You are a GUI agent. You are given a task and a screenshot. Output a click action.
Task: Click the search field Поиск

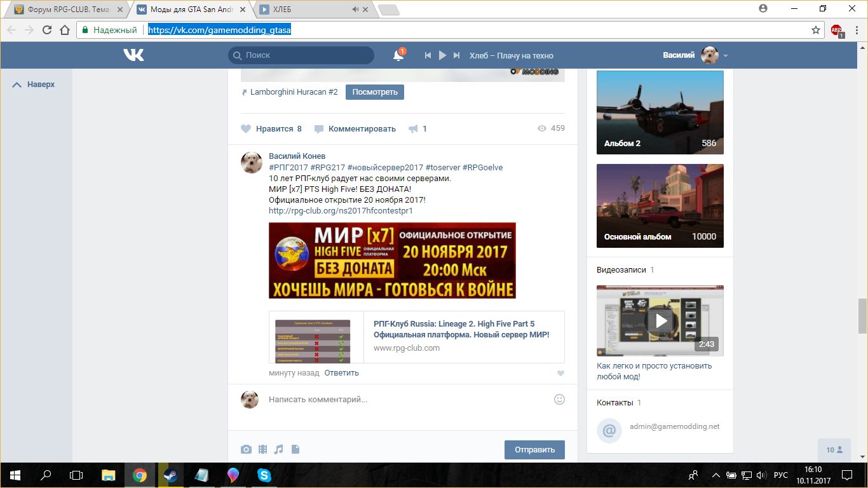pos(301,55)
